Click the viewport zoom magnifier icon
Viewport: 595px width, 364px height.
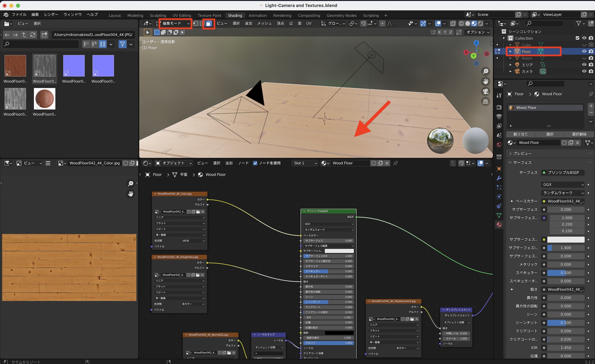point(486,71)
